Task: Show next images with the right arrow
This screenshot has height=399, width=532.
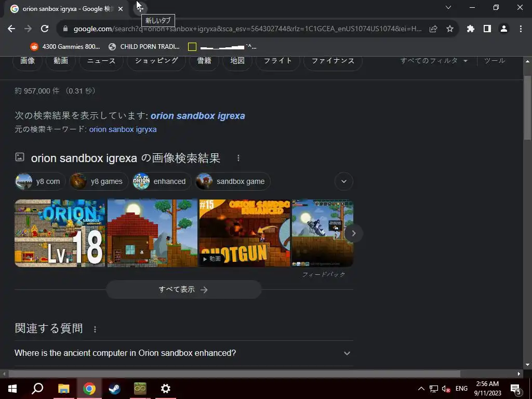Action: [x=353, y=233]
